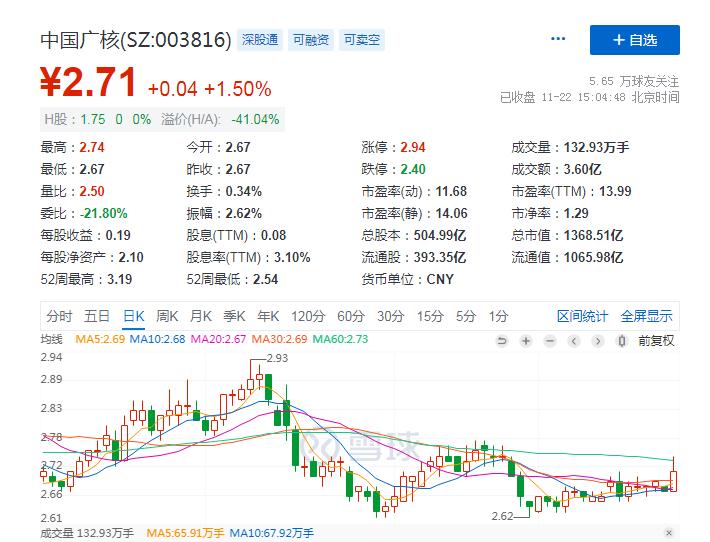
Task: Click the 成交额 3.60亿 value
Action: pyautogui.click(x=583, y=169)
